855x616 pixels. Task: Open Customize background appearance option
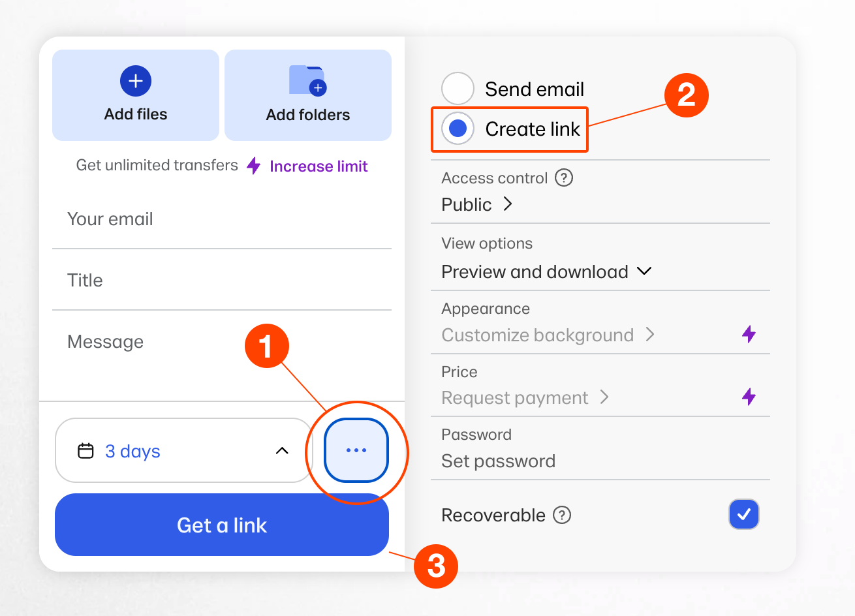coord(547,335)
